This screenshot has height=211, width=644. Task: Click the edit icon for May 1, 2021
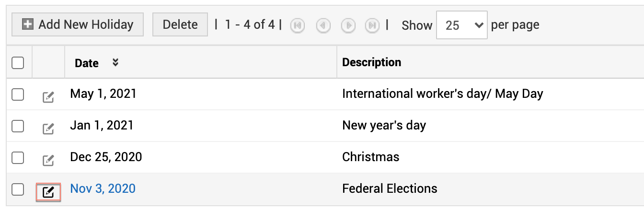48,97
